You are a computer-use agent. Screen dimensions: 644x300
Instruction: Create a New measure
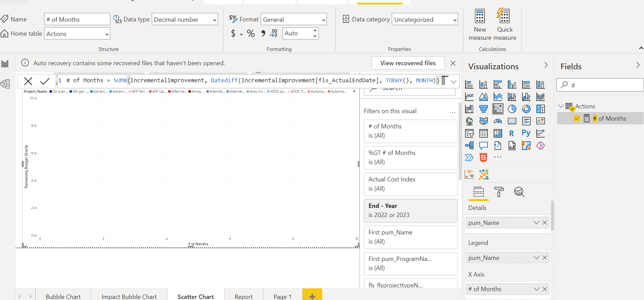tap(480, 24)
